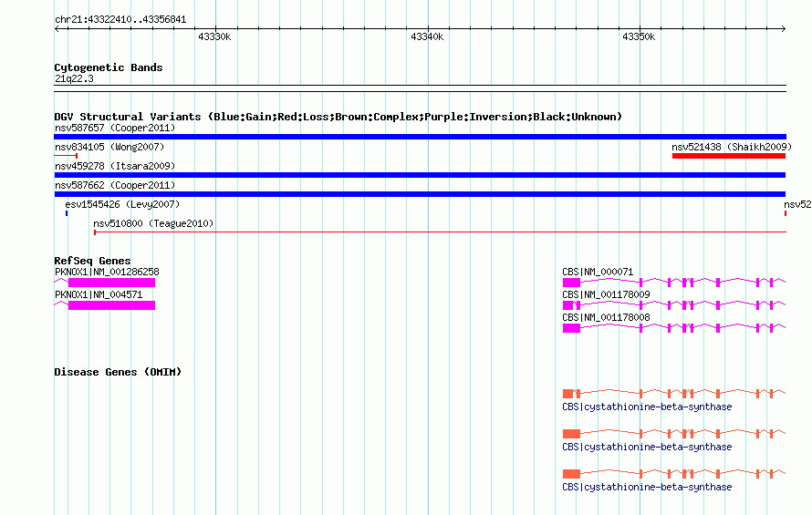Select the PKNOX1 NM_001286258 magenta exon block
Viewport: 812px width, 515px height.
[111, 282]
